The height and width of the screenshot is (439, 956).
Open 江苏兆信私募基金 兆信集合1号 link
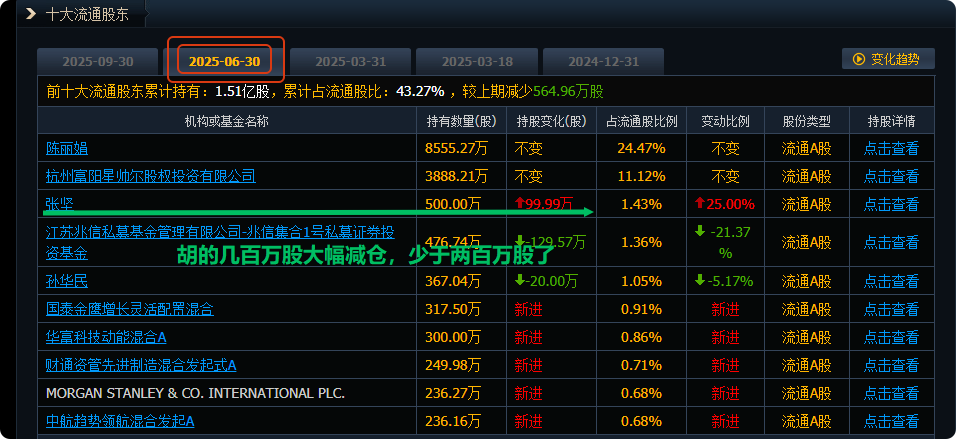point(220,242)
